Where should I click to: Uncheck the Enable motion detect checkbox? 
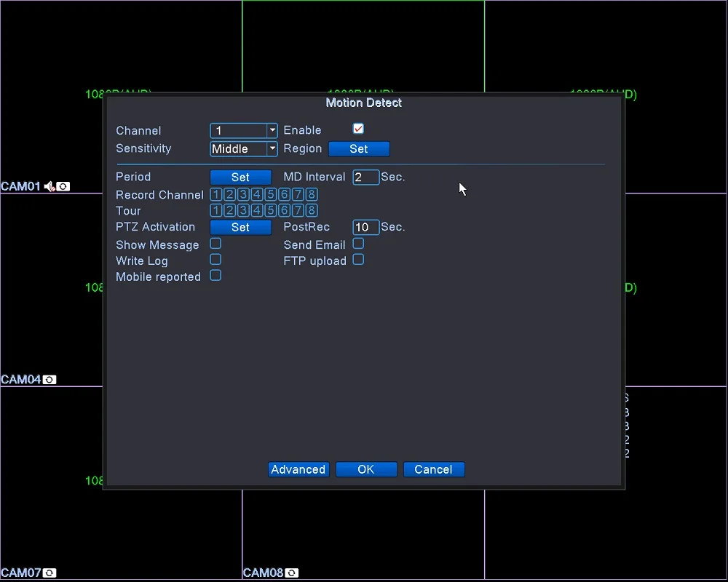click(358, 129)
